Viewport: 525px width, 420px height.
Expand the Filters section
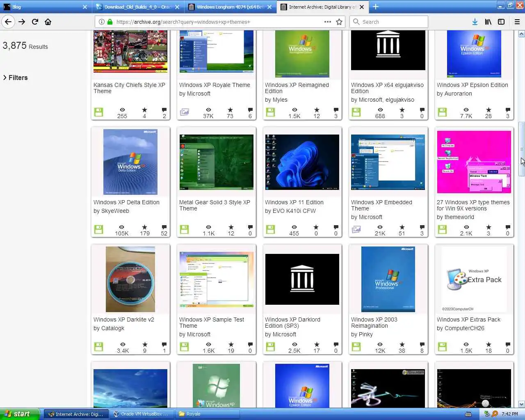pos(16,78)
